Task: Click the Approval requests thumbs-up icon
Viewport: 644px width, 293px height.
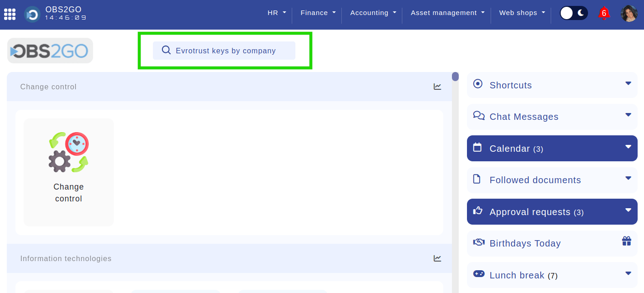Action: pyautogui.click(x=477, y=211)
